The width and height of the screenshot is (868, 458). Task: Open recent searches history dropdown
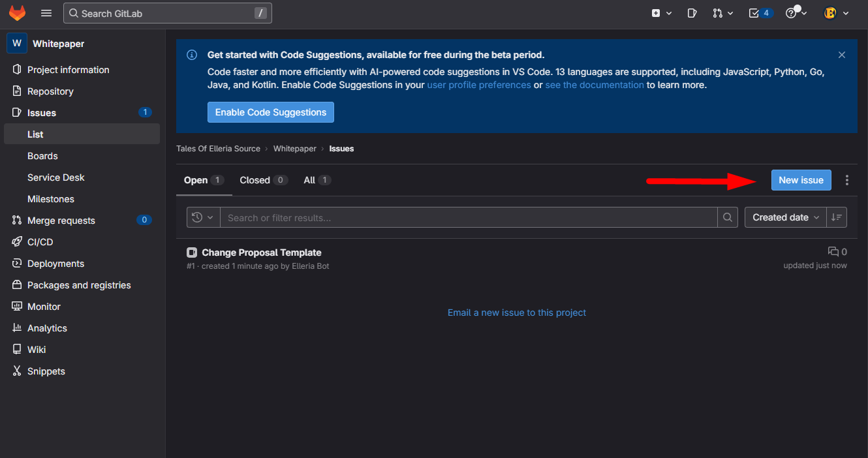203,217
